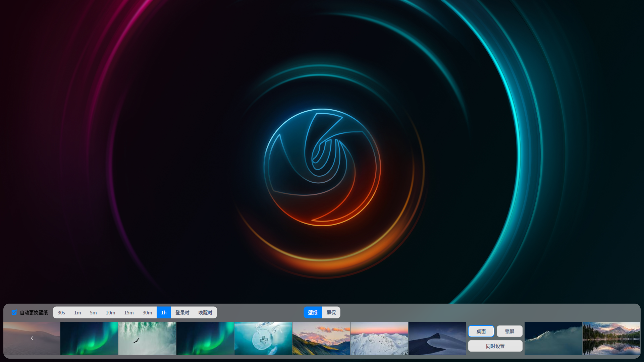Select the 30s interval option
The image size is (644, 362).
61,312
